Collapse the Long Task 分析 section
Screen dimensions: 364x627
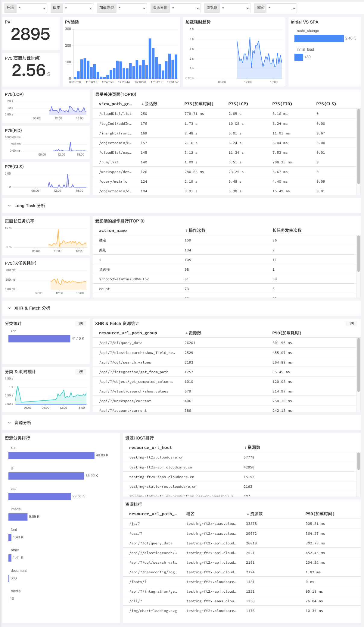pos(9,206)
